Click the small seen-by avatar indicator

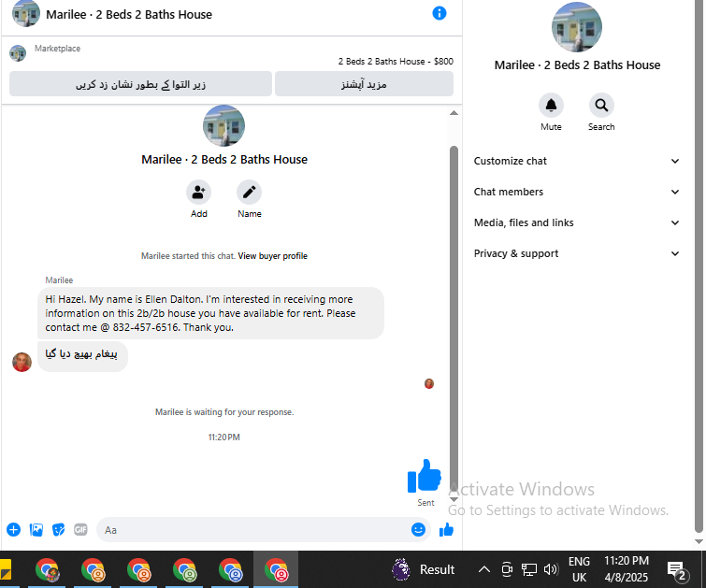pyautogui.click(x=429, y=383)
